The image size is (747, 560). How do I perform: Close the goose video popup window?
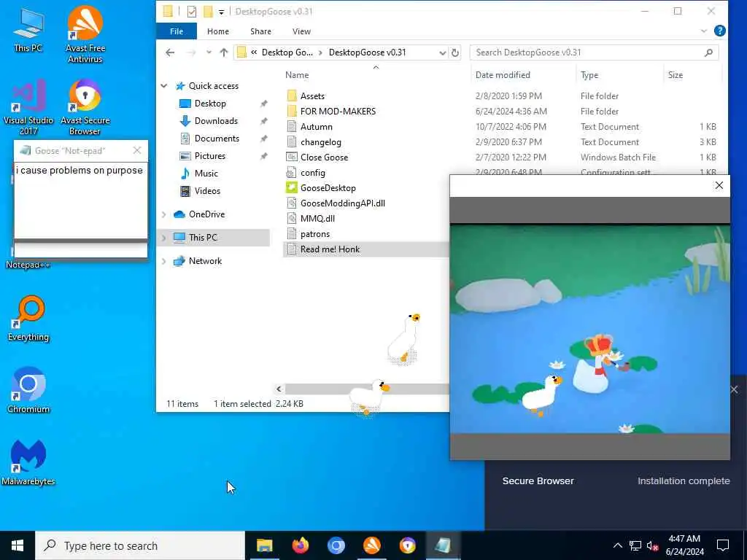tap(719, 185)
